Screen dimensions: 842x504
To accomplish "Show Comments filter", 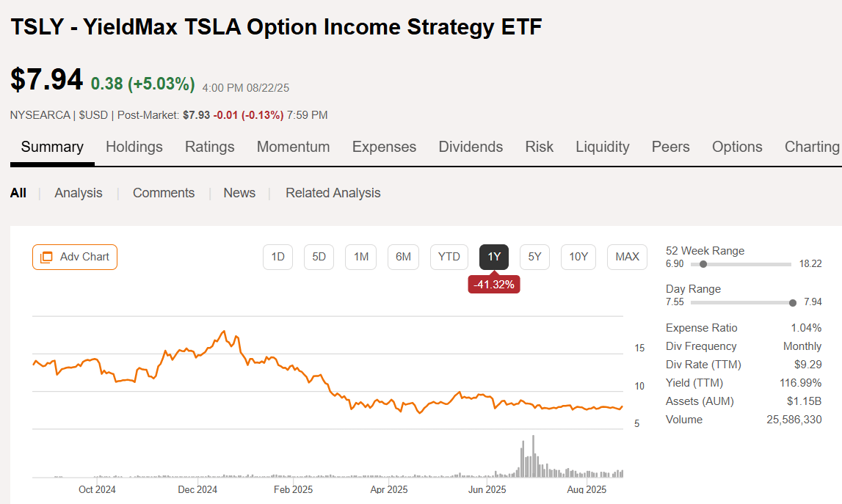I will [164, 193].
